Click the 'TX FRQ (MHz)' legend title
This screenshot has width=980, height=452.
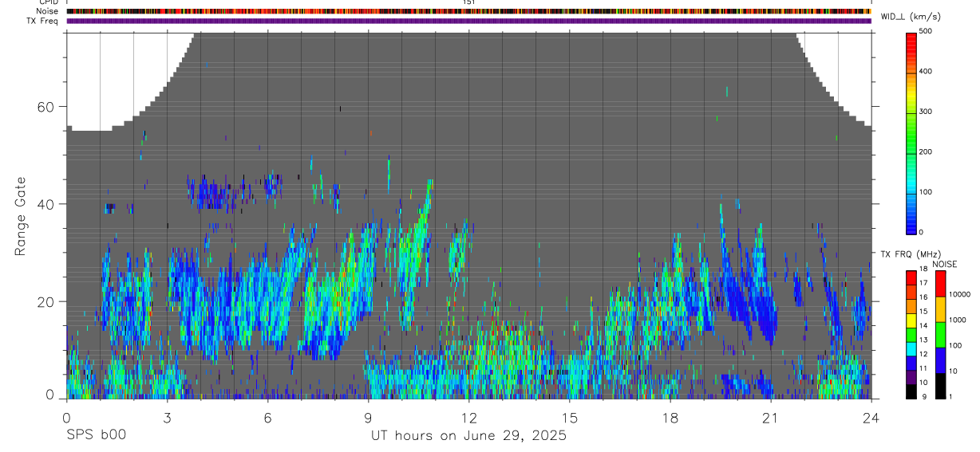[x=910, y=254]
